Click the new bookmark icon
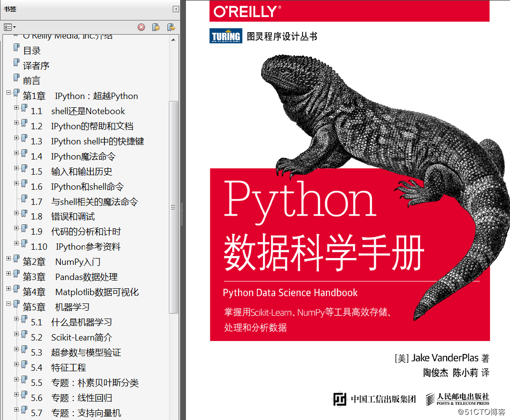 pyautogui.click(x=156, y=27)
